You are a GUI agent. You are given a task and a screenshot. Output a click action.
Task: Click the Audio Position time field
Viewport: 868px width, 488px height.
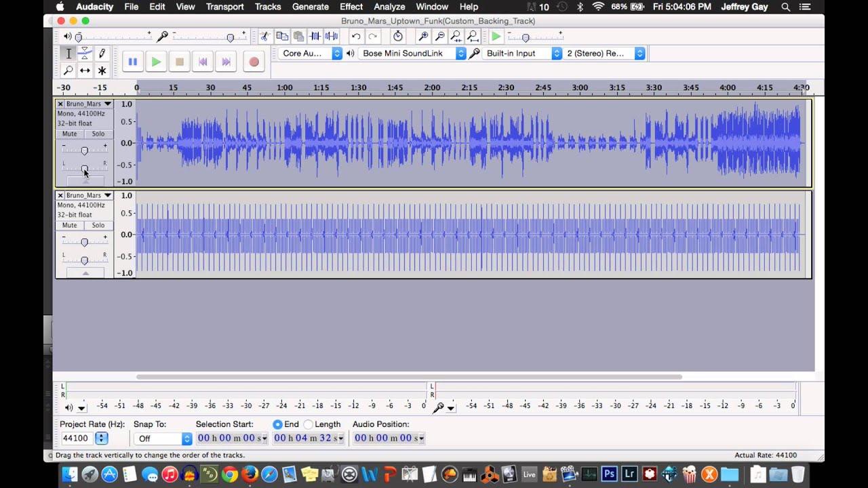pos(389,439)
